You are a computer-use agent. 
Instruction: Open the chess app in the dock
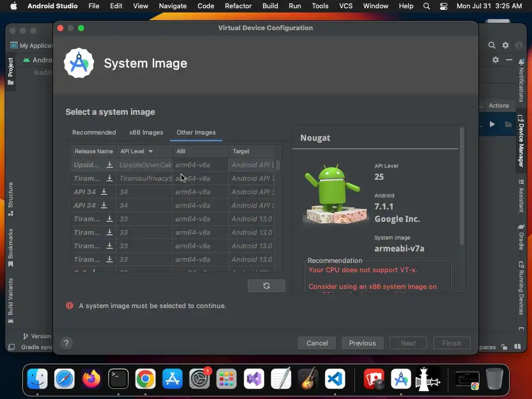click(x=428, y=379)
